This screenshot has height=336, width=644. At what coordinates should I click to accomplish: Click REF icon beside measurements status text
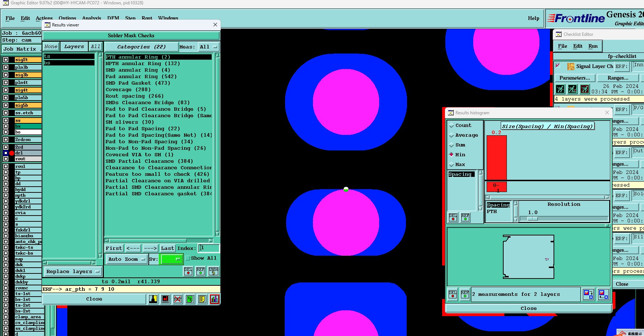coord(465,294)
